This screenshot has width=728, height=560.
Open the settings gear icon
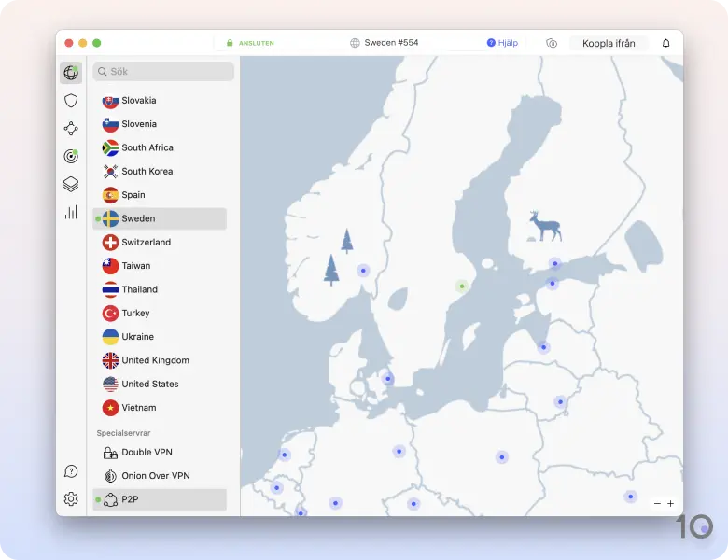click(71, 499)
